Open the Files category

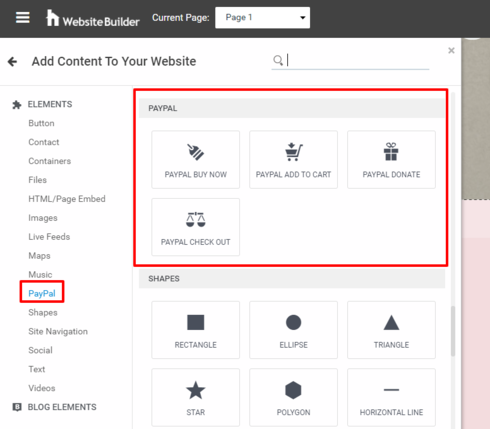point(37,180)
